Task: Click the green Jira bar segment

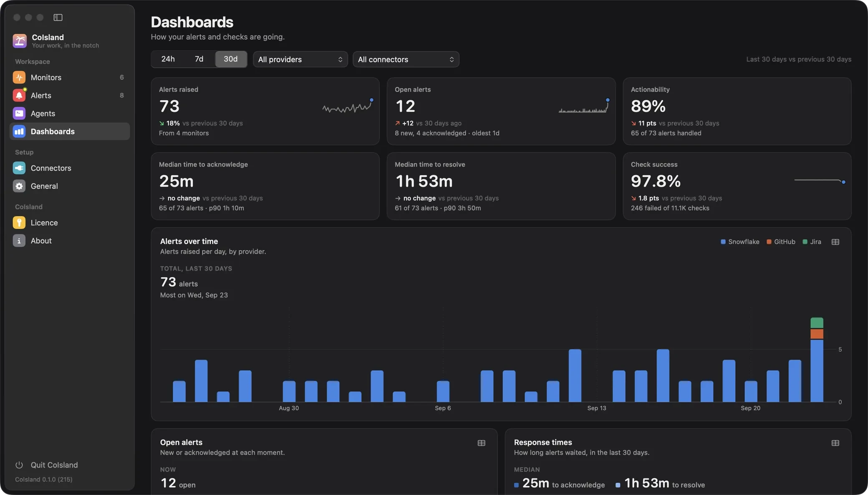Action: pos(817,322)
